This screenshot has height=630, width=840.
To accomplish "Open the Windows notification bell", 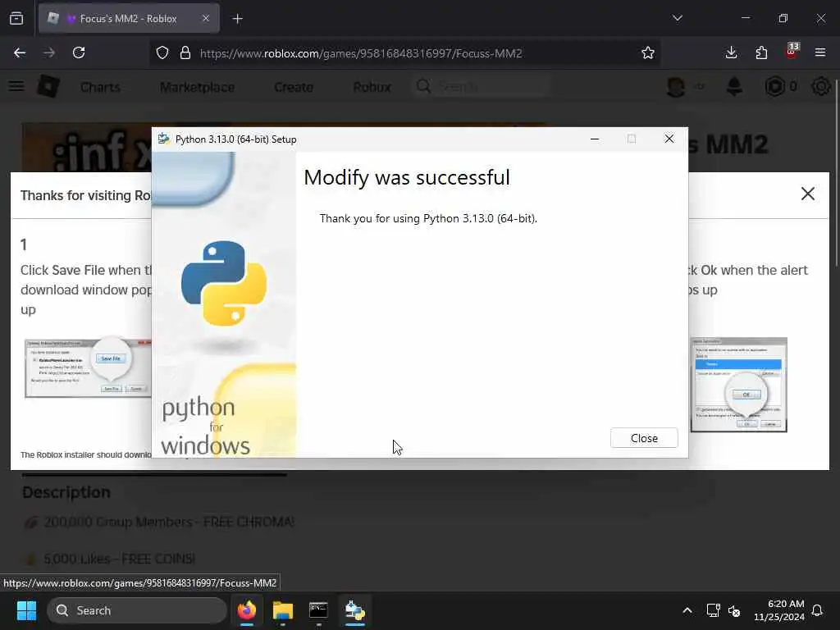I will coord(818,610).
